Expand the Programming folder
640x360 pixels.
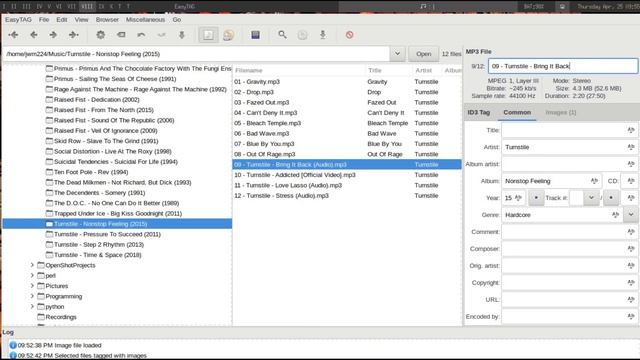(x=32, y=296)
